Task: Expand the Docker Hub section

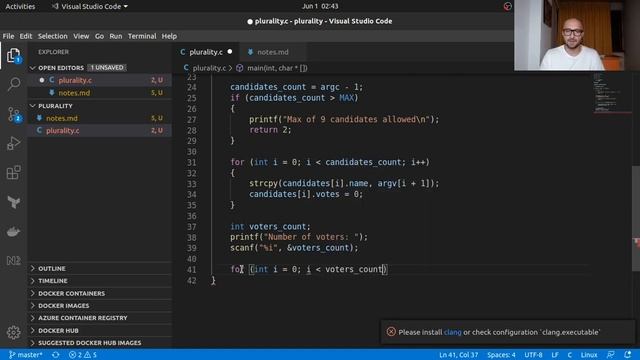Action: click(x=58, y=331)
